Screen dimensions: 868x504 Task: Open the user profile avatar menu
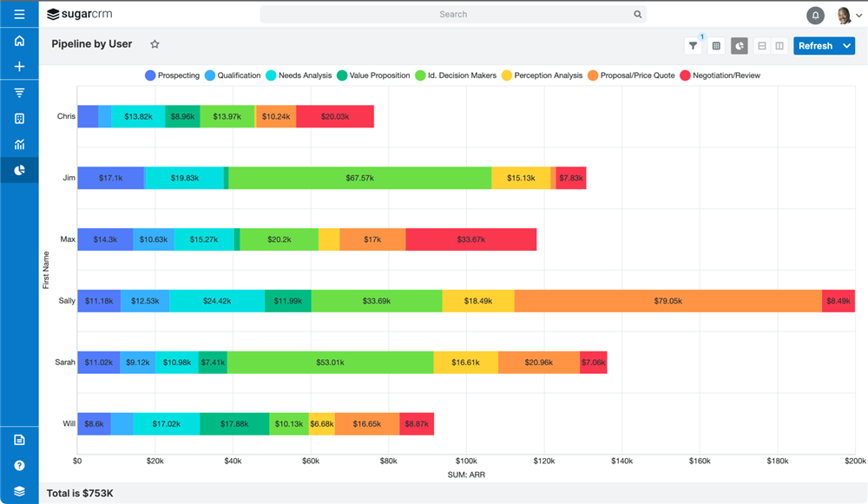point(844,15)
